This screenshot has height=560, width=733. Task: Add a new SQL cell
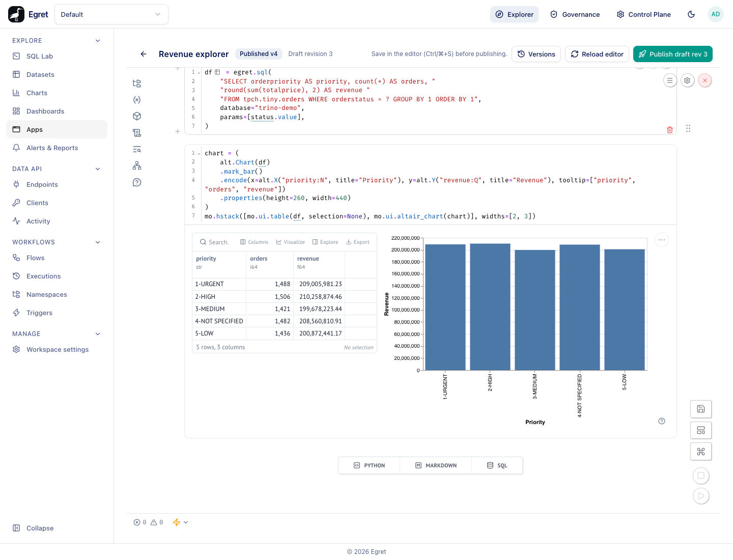click(497, 465)
